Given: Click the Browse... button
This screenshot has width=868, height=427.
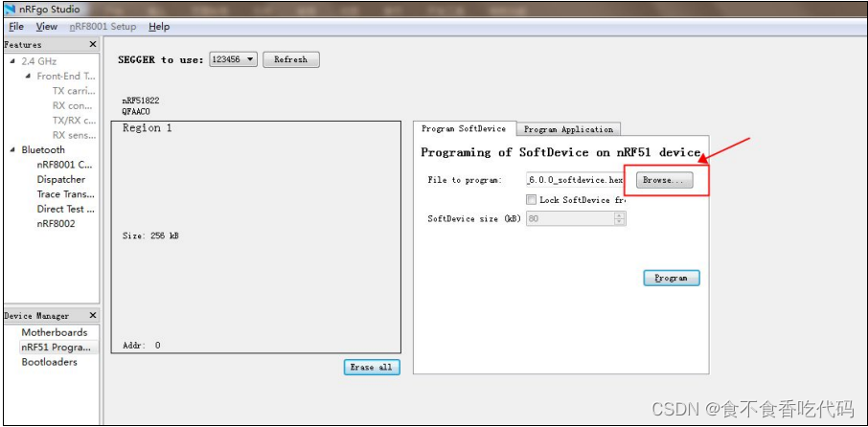Looking at the screenshot, I should (664, 180).
